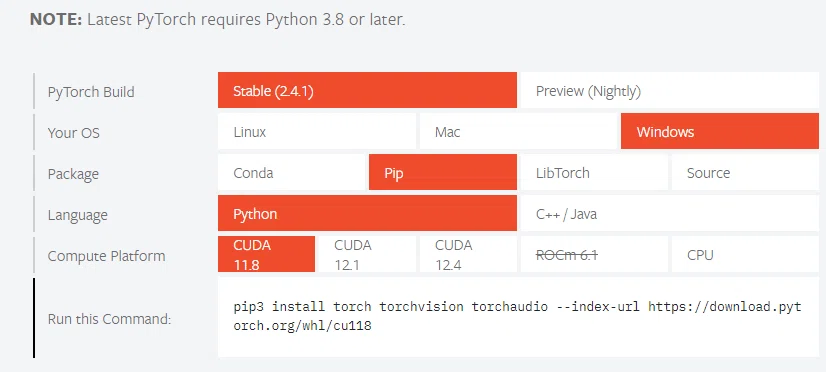Image resolution: width=826 pixels, height=372 pixels.
Task: Switch language to C++ / Java
Action: point(670,213)
